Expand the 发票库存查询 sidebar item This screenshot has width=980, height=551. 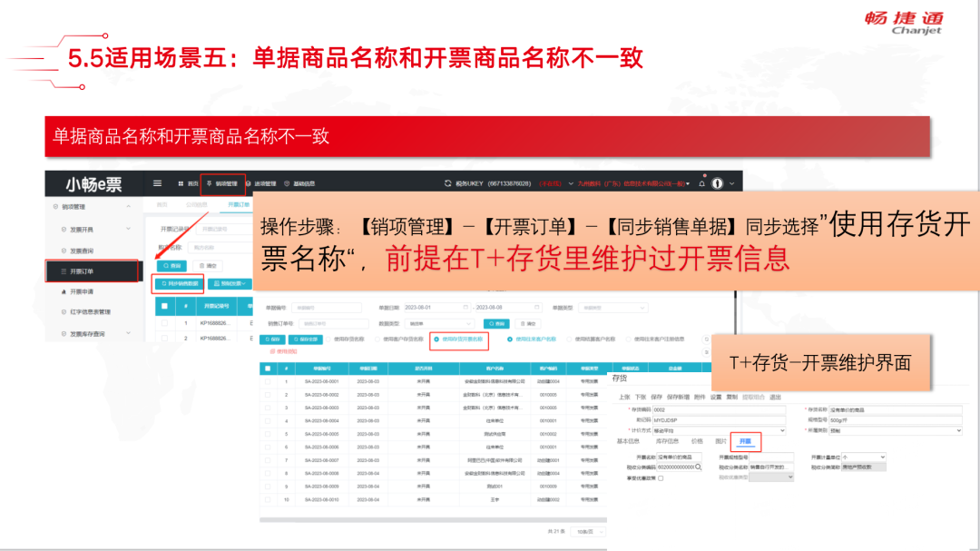[x=129, y=333]
